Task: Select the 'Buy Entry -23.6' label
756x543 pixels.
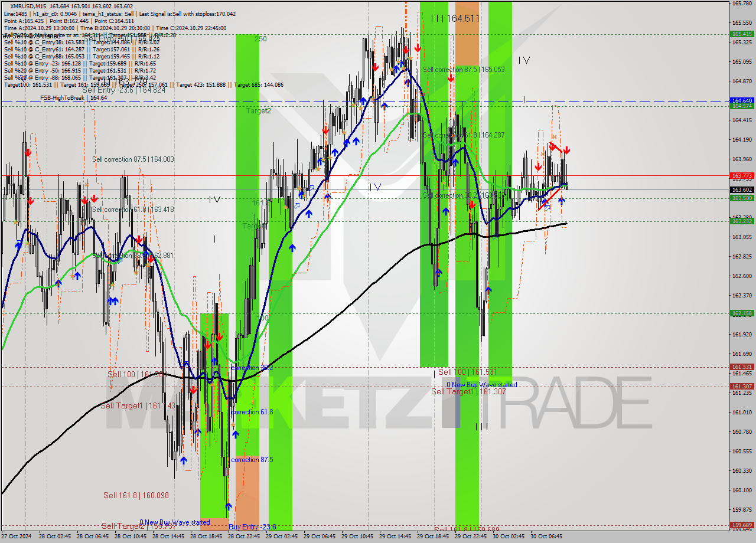Action: pyautogui.click(x=252, y=527)
